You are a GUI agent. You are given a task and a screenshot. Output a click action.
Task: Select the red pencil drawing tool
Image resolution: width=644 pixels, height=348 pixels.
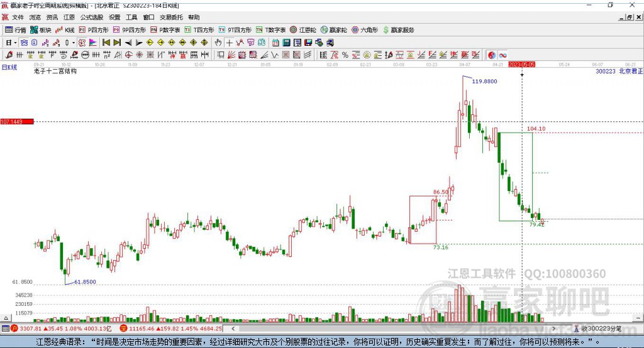pos(9,55)
